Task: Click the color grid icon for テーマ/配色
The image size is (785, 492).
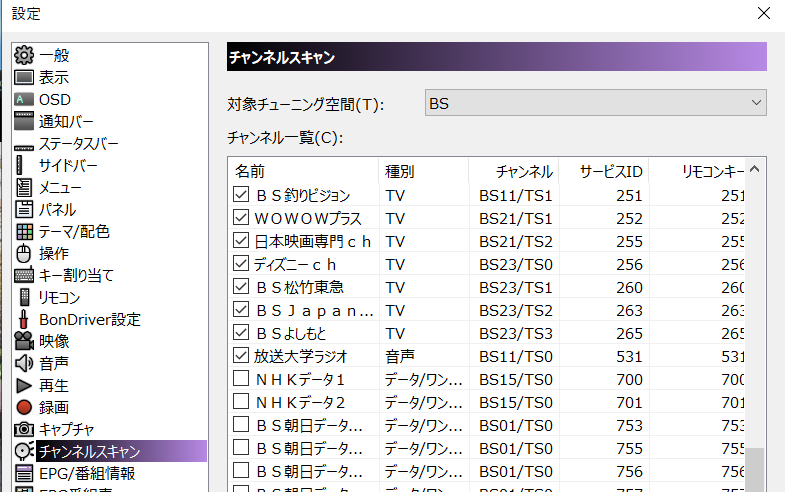Action: [24, 231]
